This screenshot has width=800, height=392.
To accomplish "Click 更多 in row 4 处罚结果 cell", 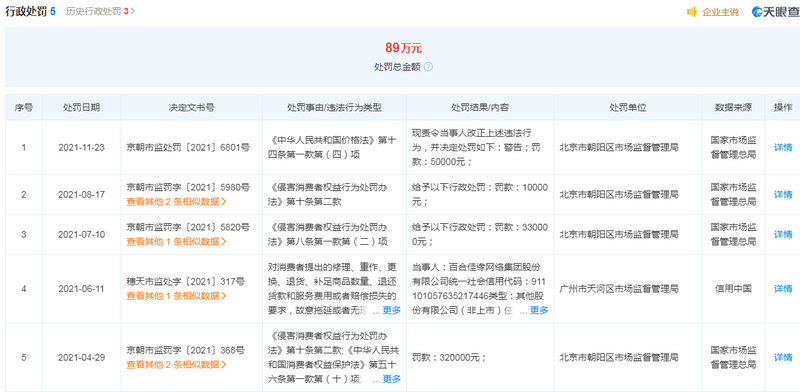I will coord(539,310).
